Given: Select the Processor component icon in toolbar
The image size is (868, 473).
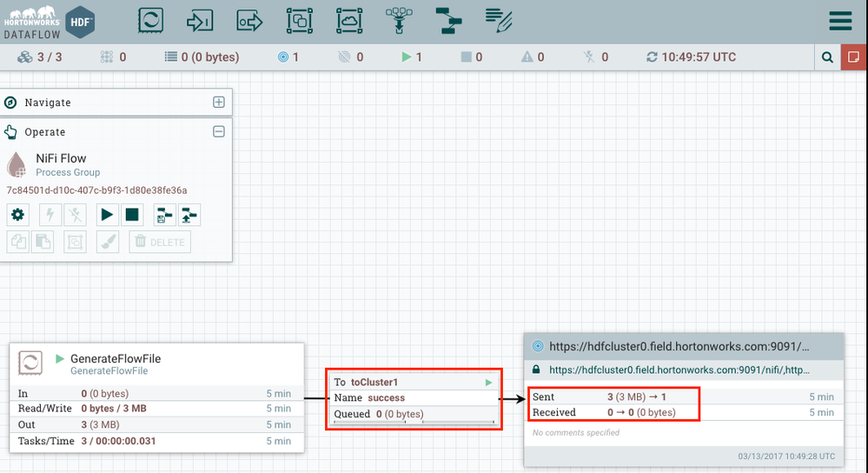Looking at the screenshot, I should tap(150, 21).
